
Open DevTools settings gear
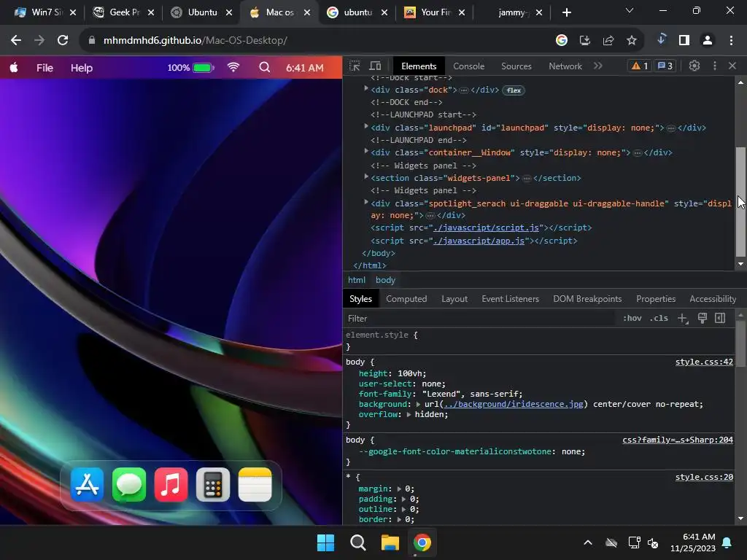click(694, 66)
